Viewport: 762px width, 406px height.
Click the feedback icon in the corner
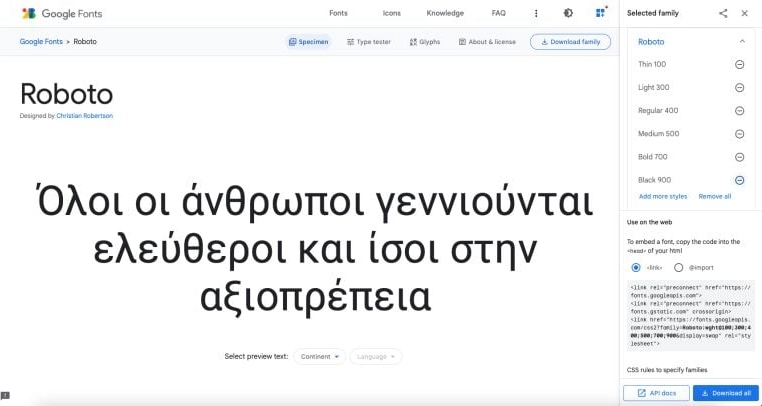tap(5, 396)
